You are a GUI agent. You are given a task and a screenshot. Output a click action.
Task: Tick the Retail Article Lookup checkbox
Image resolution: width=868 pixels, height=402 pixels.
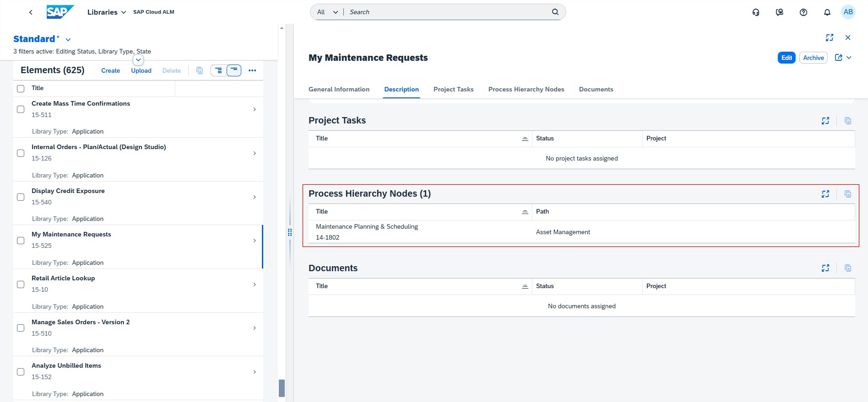(21, 284)
